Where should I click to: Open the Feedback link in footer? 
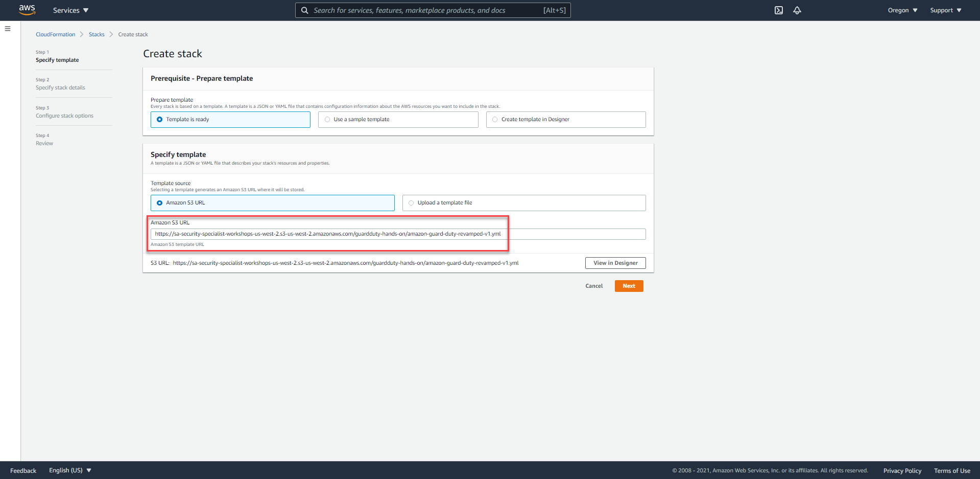tap(23, 470)
